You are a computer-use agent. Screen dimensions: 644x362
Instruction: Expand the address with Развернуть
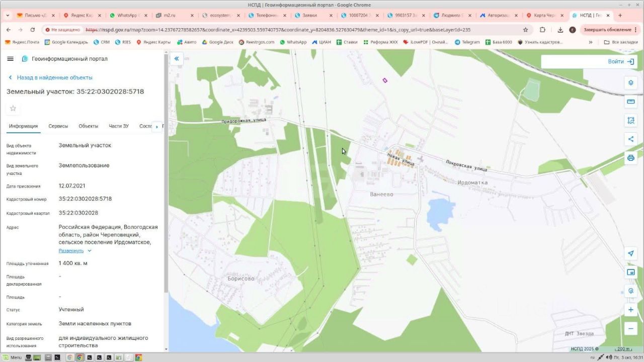click(x=71, y=250)
